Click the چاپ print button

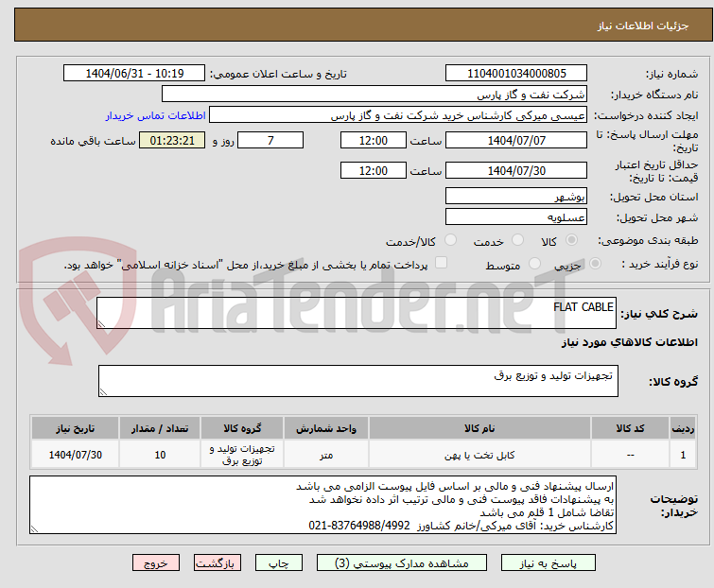tap(279, 563)
